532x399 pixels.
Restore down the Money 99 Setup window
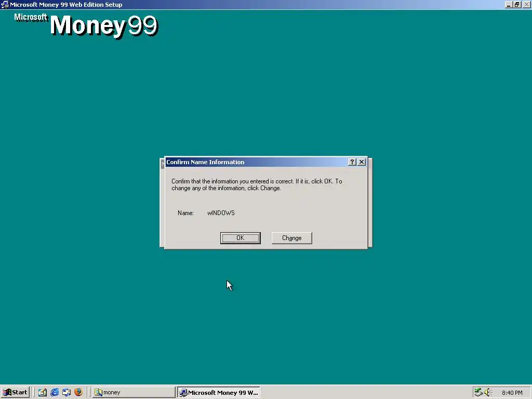pos(517,5)
